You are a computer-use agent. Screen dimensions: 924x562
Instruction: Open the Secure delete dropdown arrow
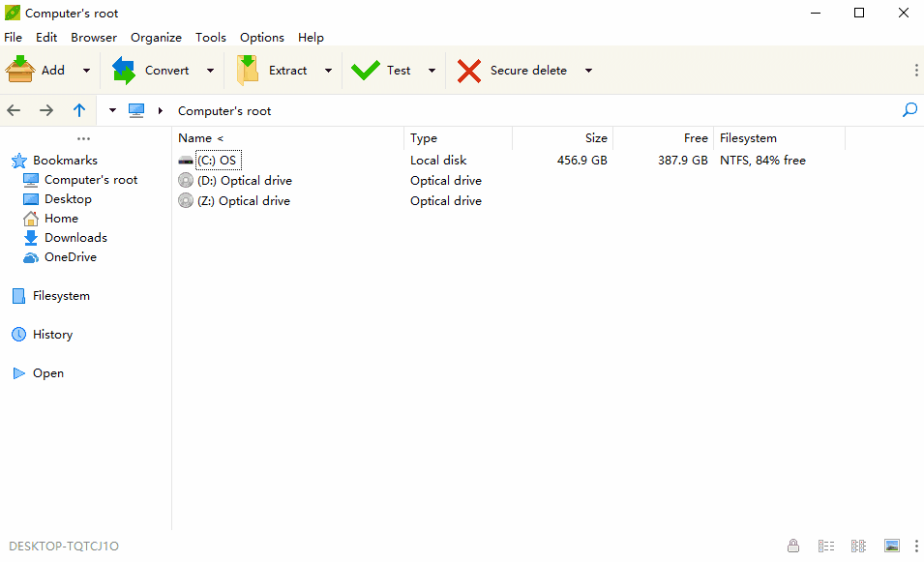(588, 70)
